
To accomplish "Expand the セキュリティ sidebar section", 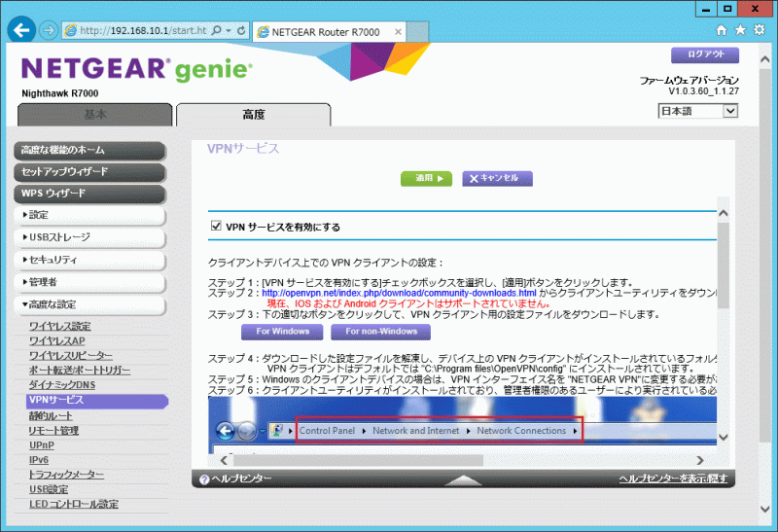I will [93, 260].
